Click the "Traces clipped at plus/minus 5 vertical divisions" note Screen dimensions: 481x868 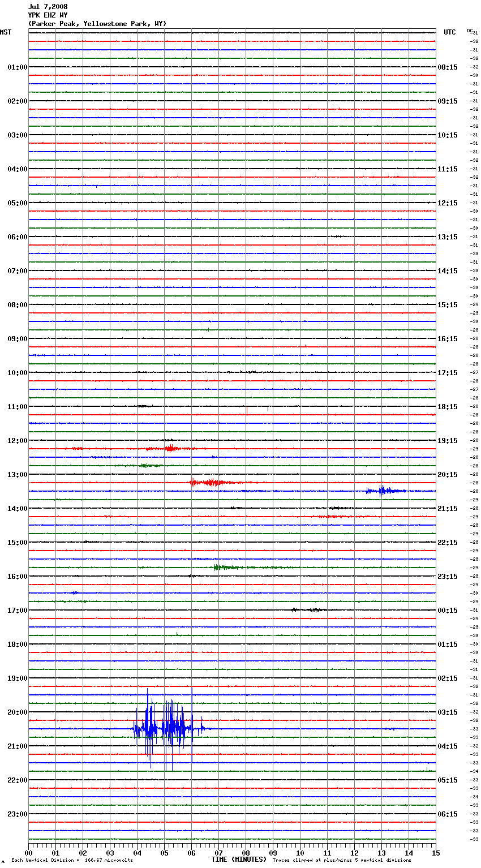pos(342,861)
